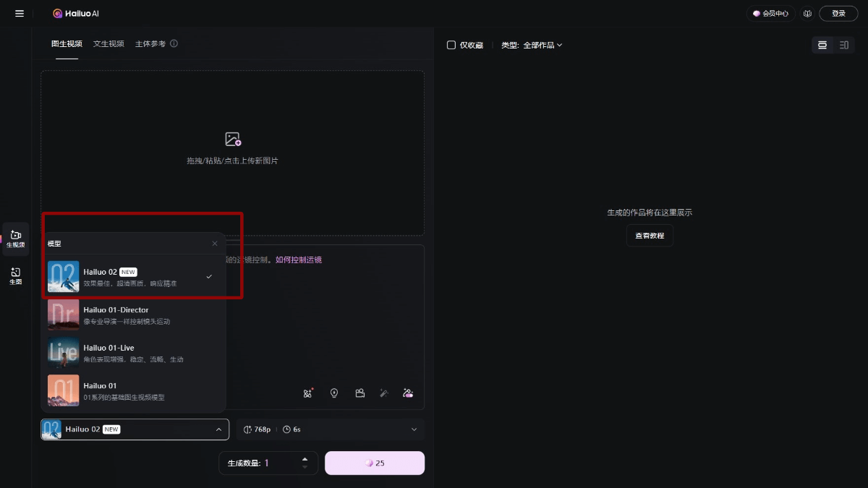Close the 模型 model panel
Screen dimensions: 868x488
click(x=215, y=244)
